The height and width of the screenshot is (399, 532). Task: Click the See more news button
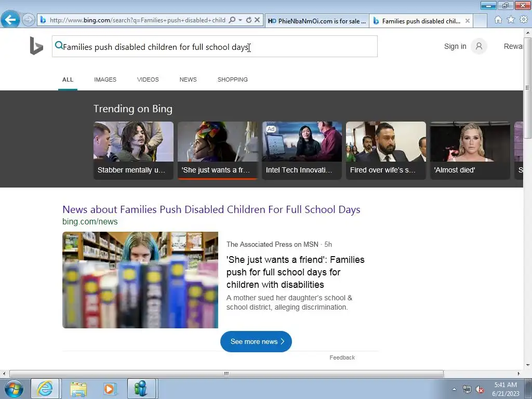(x=256, y=342)
